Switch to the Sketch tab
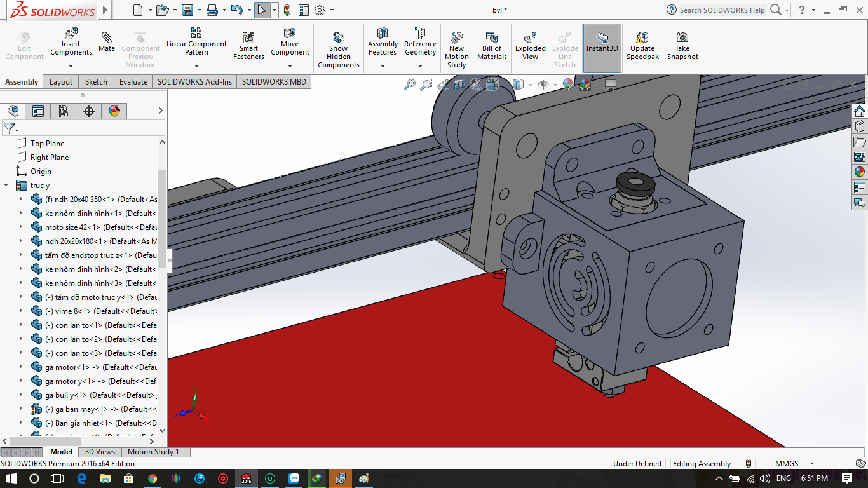868x488 pixels. point(96,82)
